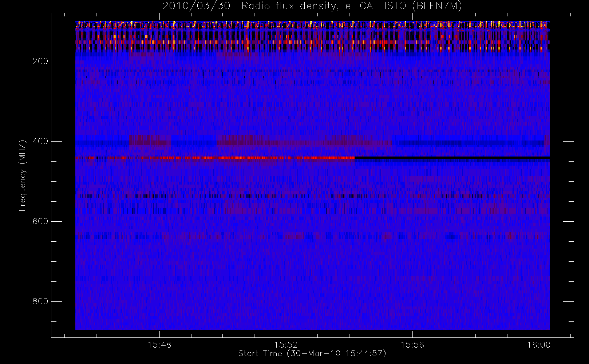Click the date "2010/03/30" in the title
This screenshot has width=589, height=364.
tap(197, 6)
